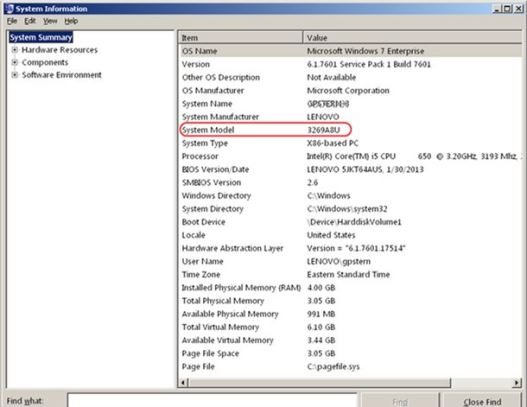Sort by the Value column header
527x407 pixels.
(x=412, y=38)
